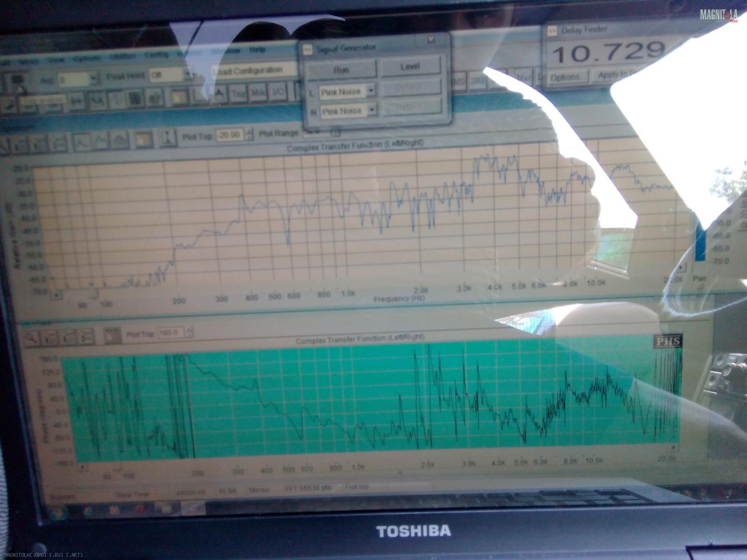Screen dimensions: 747x560
Task: Click the 'Real Time' status bar entry
Action: coord(133,495)
